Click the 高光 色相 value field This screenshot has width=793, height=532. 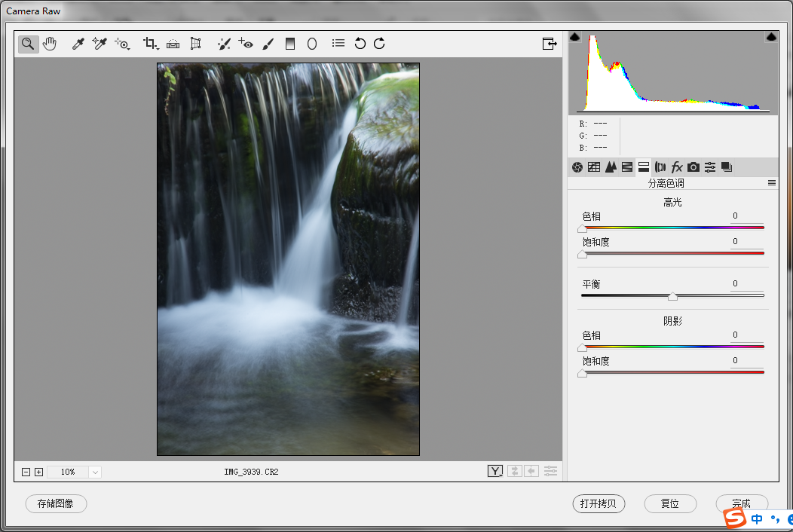(x=746, y=216)
